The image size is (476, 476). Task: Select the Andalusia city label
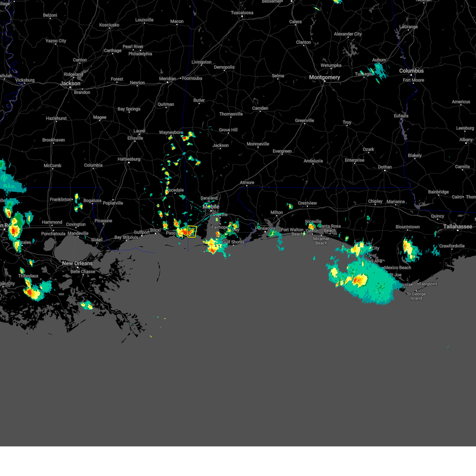313,161
